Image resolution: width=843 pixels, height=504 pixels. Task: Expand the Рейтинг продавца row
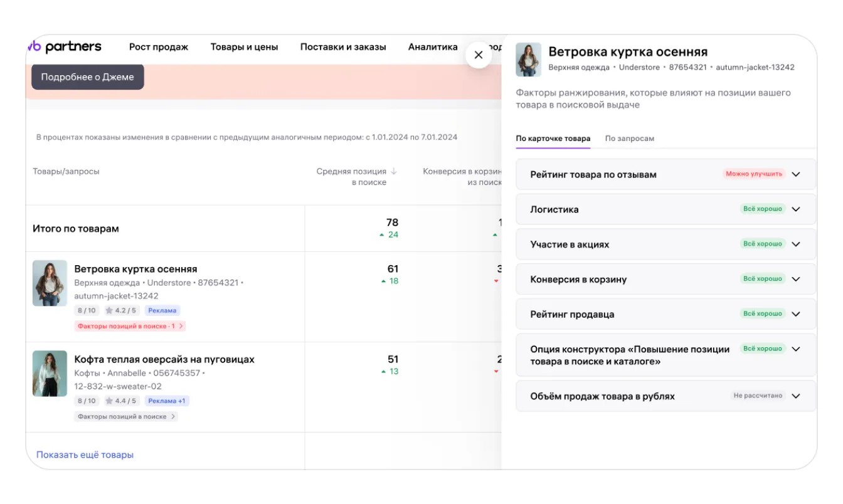[796, 314]
